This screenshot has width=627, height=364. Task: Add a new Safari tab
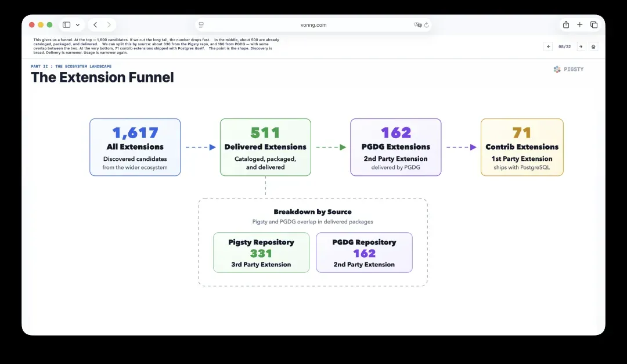tap(580, 25)
